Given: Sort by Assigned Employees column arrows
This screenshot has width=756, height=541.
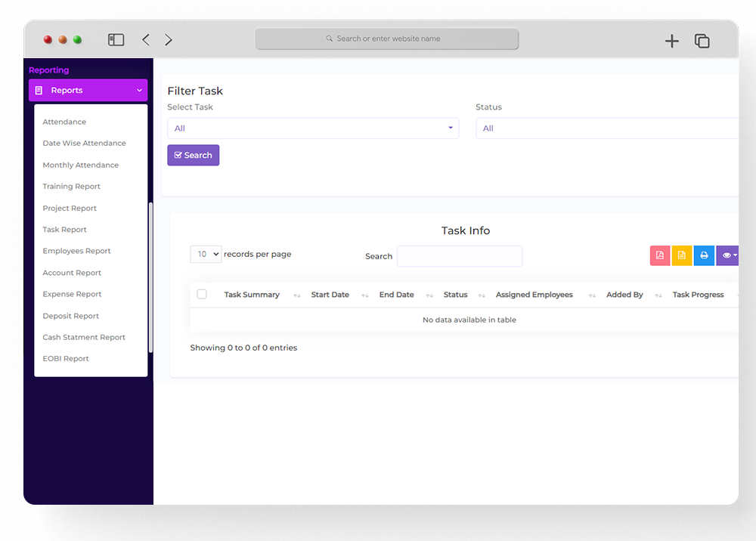Looking at the screenshot, I should tap(592, 295).
